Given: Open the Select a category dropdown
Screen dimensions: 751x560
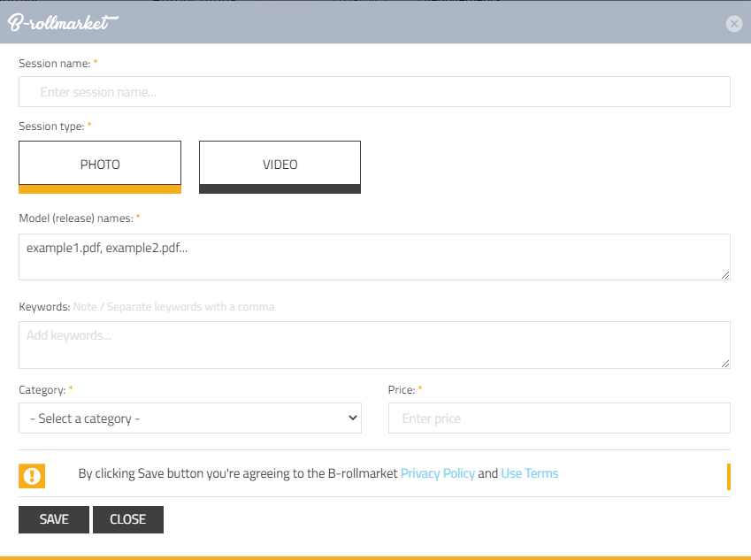Looking at the screenshot, I should click(x=190, y=418).
